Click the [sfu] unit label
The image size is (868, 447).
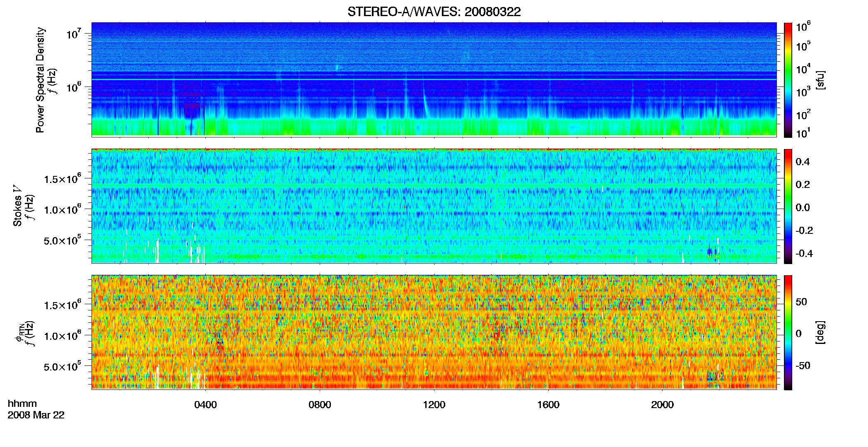pos(820,80)
